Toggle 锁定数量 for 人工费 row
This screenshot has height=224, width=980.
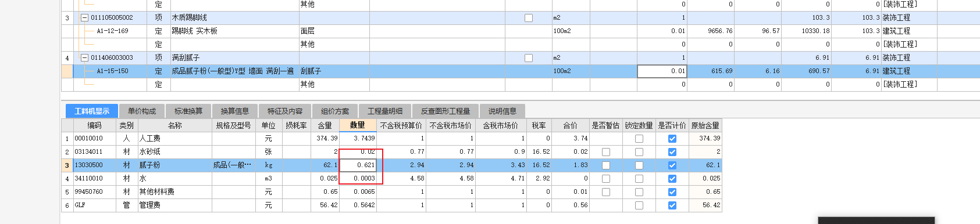pos(639,139)
